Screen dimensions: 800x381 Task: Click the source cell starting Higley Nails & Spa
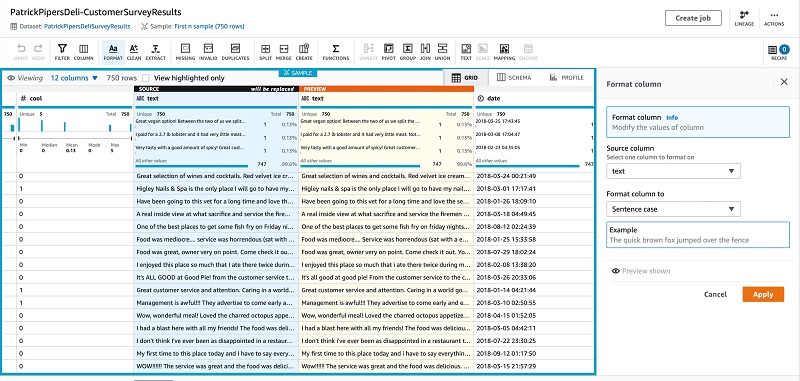215,189
